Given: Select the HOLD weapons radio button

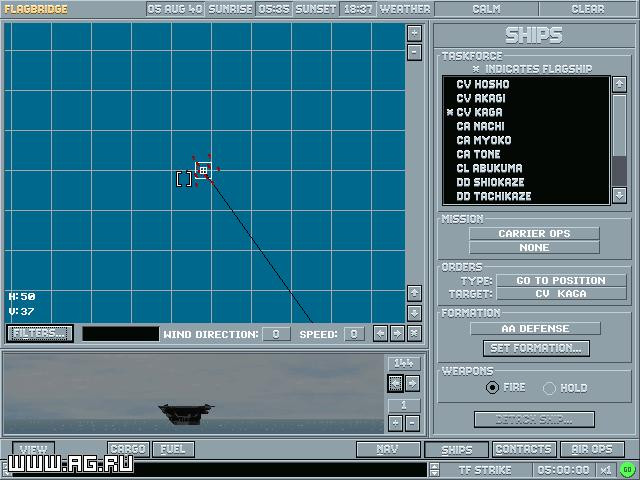Looking at the screenshot, I should (549, 388).
